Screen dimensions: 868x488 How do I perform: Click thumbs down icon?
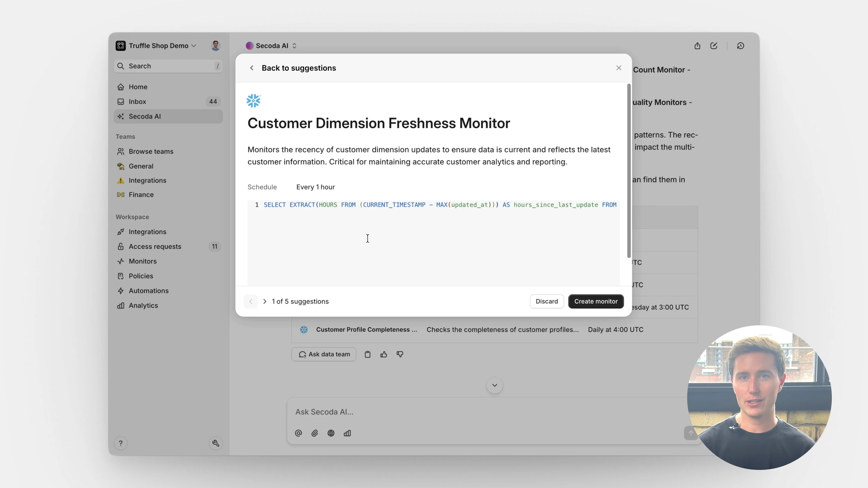click(x=400, y=354)
